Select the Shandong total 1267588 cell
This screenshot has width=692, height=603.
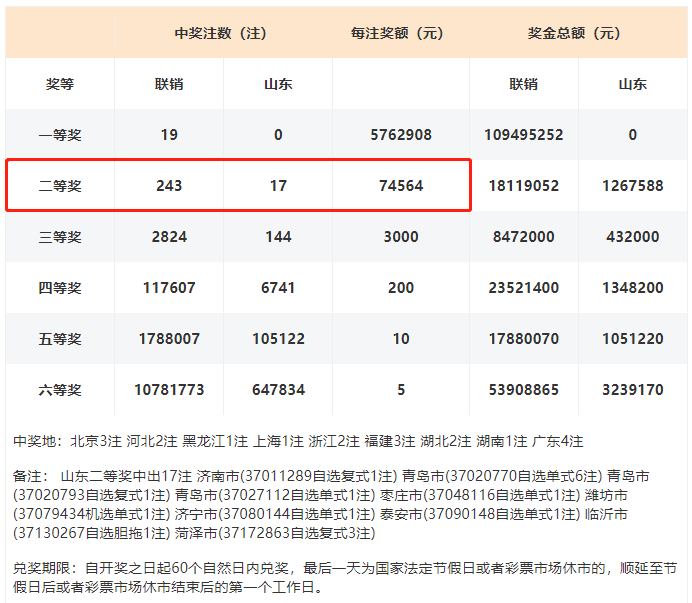632,186
